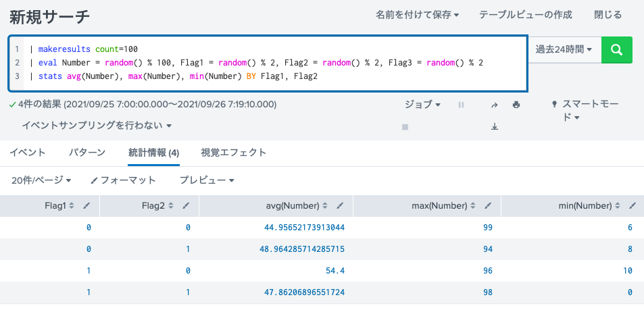Pause the running search job
The image size is (644, 312).
coord(462,105)
